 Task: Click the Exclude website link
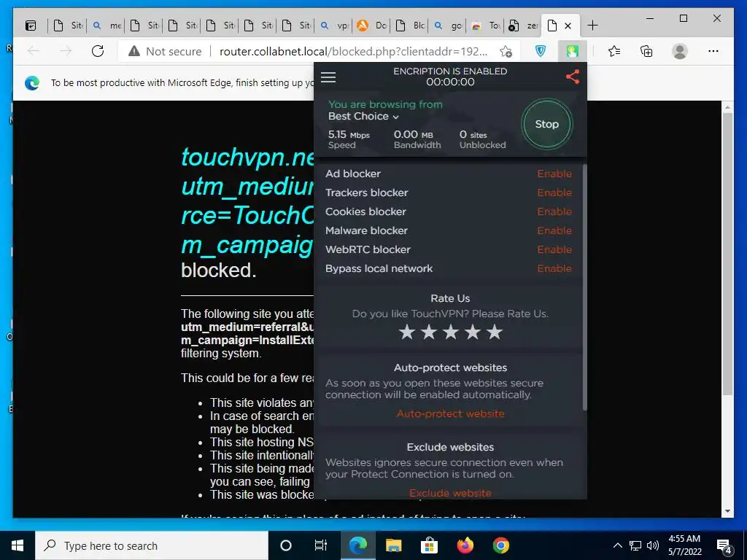(x=450, y=494)
